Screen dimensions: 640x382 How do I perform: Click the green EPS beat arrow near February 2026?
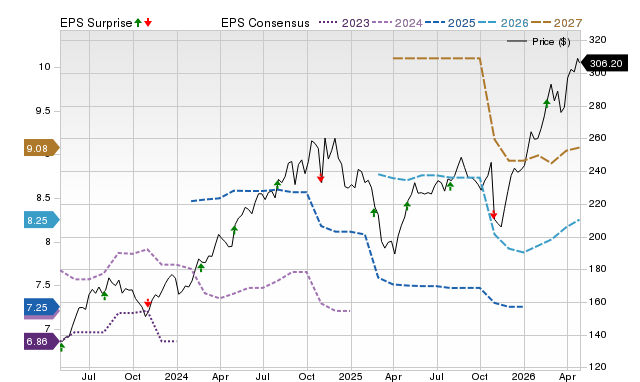pos(547,103)
